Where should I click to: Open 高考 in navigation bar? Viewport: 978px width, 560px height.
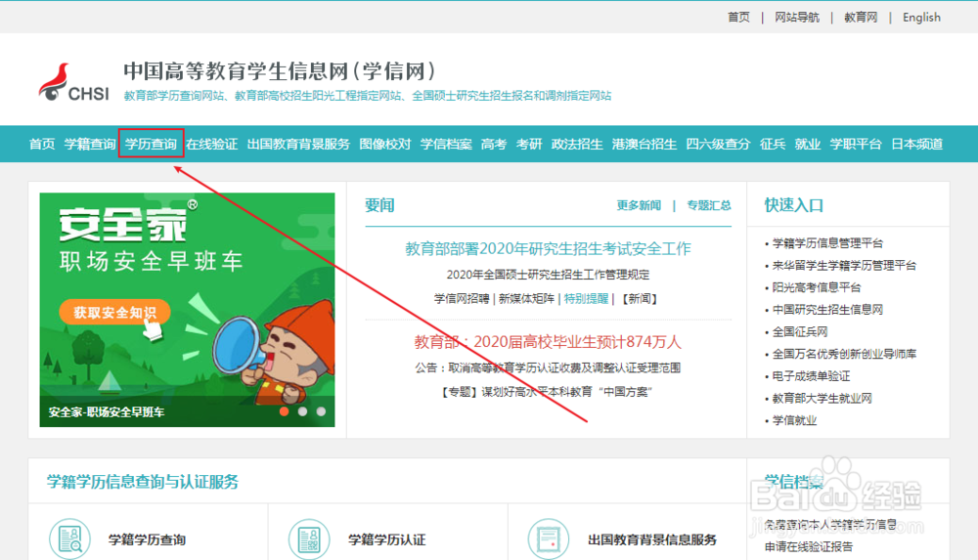[x=493, y=144]
